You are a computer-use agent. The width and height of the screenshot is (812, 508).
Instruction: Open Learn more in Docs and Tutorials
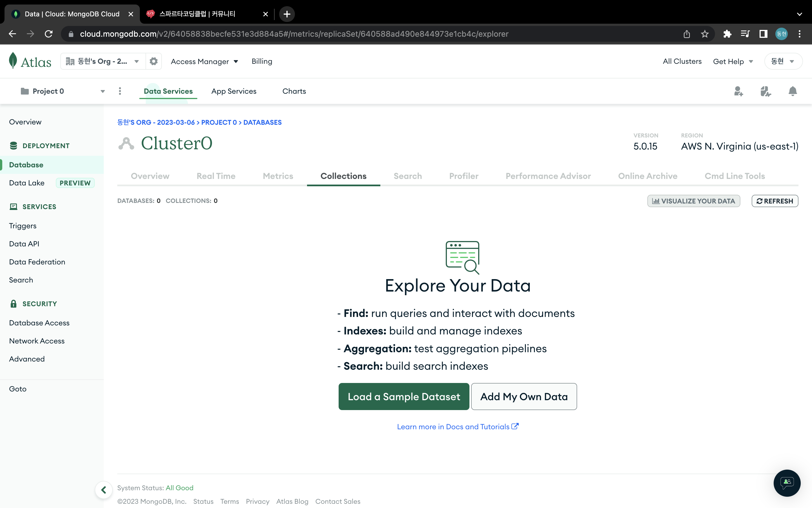click(x=458, y=427)
